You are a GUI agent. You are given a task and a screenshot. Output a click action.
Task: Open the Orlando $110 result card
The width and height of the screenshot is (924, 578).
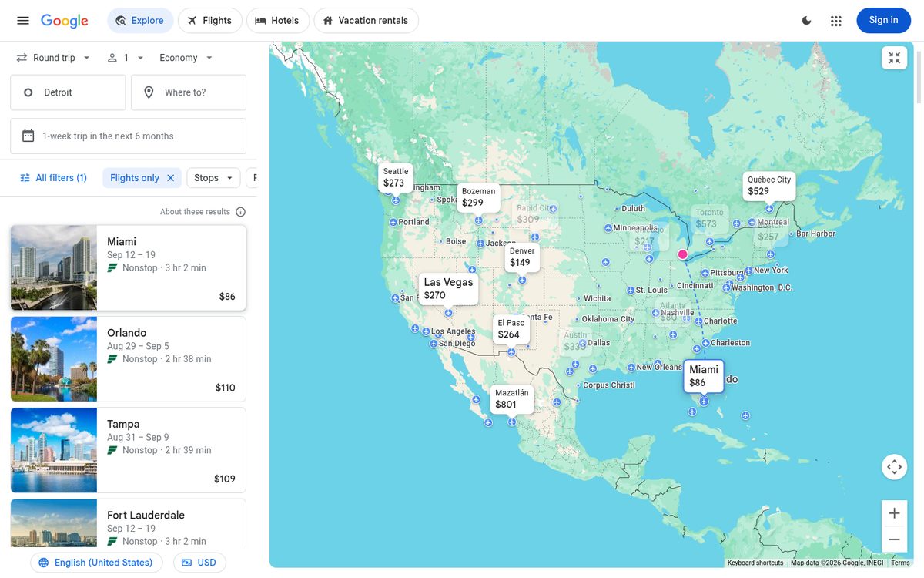click(129, 359)
